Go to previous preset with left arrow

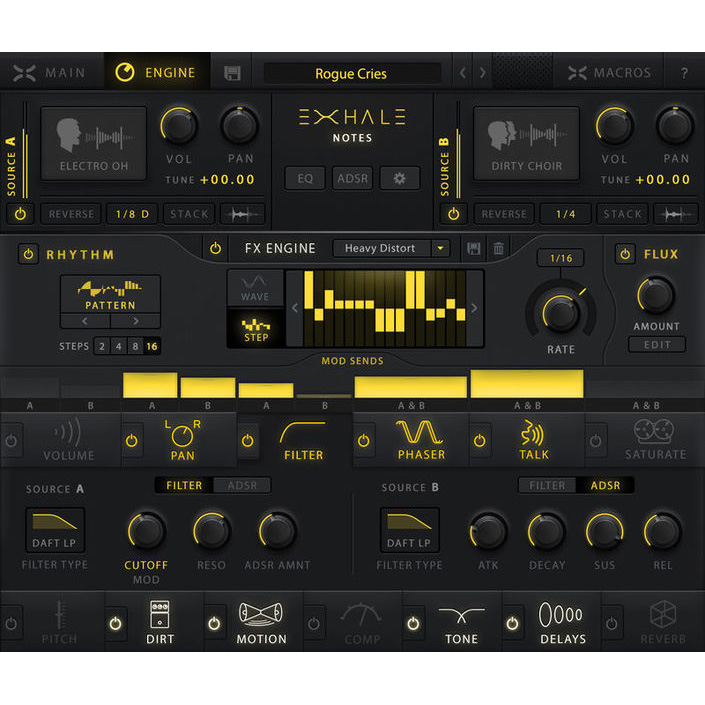[462, 73]
